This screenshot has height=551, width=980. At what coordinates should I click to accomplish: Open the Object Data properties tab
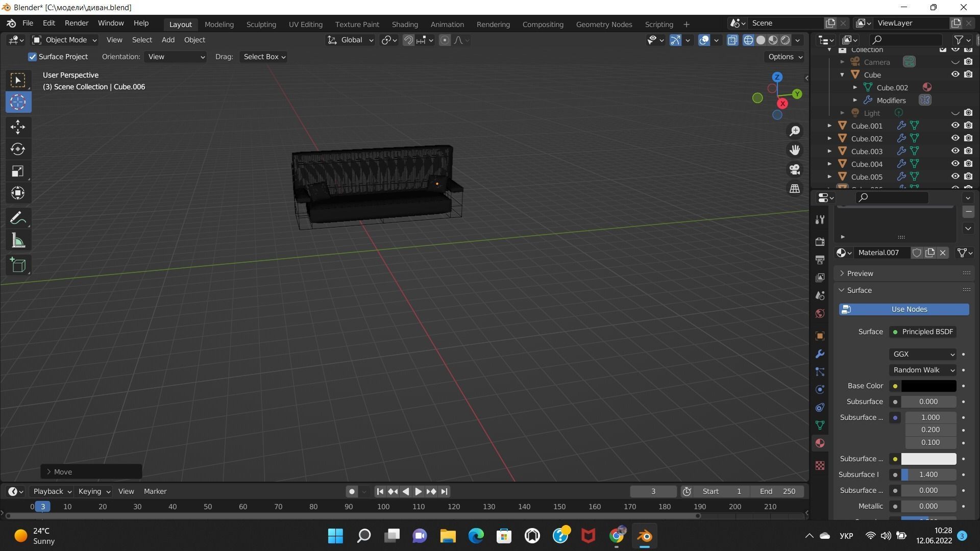tap(820, 425)
